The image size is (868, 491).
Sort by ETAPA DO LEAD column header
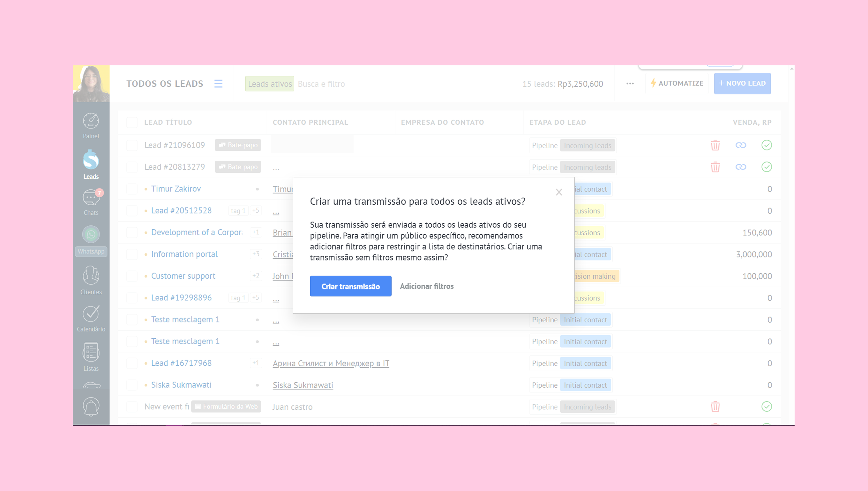tap(557, 122)
